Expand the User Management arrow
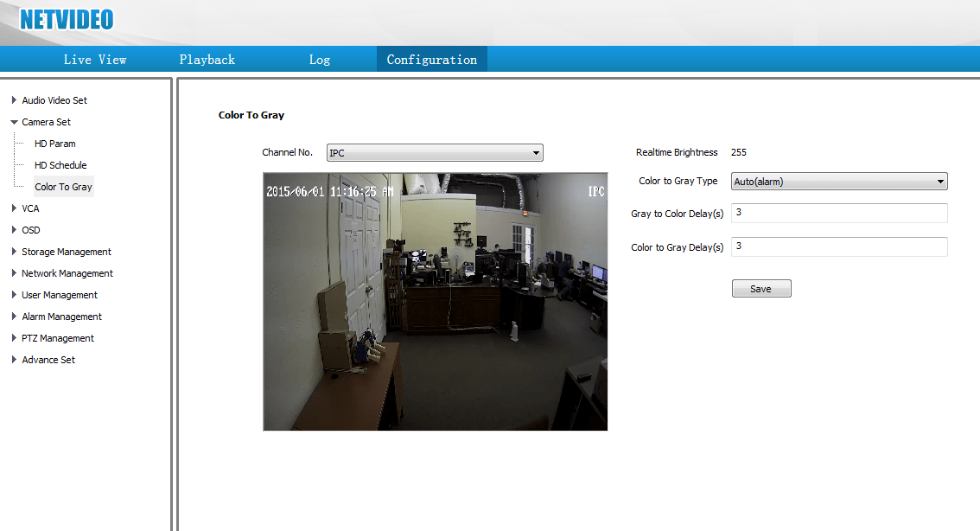 click(x=14, y=295)
